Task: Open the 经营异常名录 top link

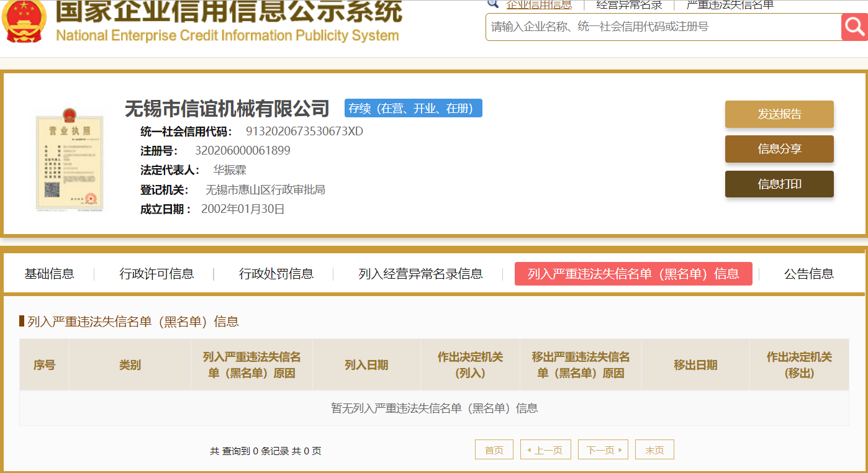Action: [x=629, y=5]
